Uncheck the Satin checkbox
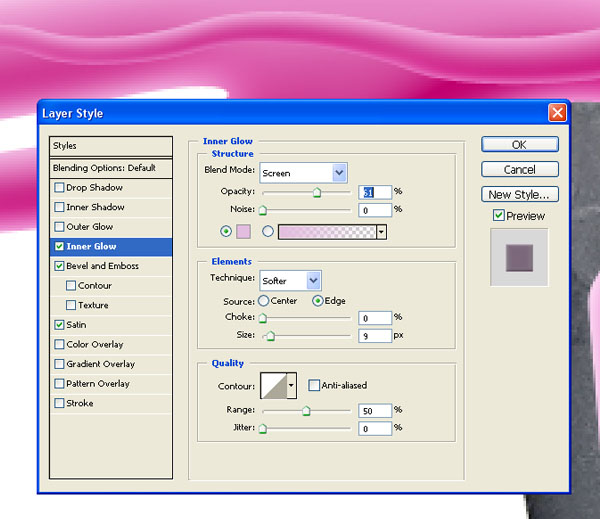 pos(59,325)
